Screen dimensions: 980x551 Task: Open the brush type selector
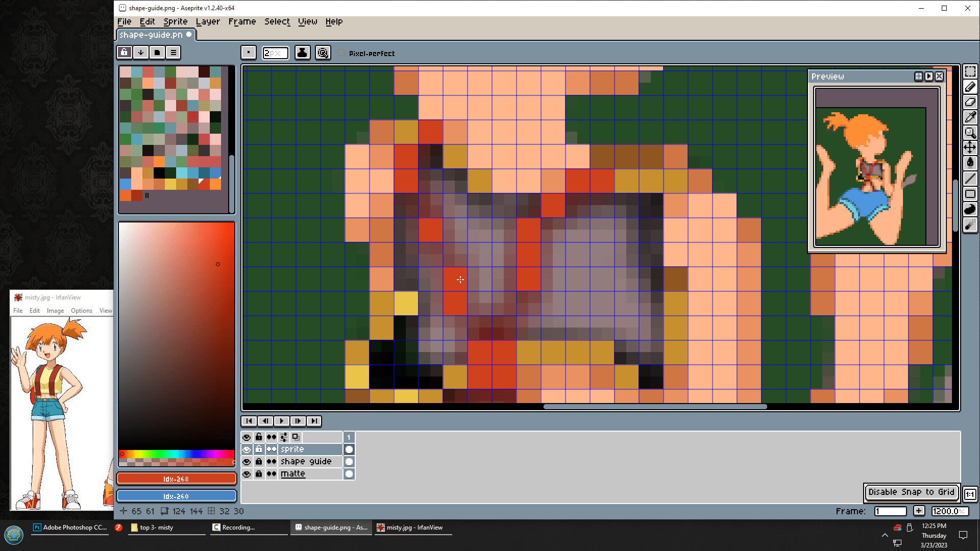pos(249,53)
